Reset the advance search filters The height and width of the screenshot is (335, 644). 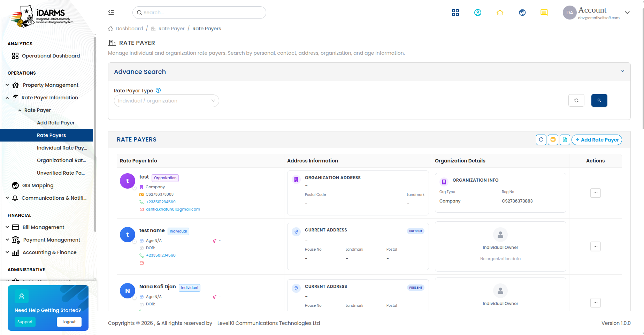tap(576, 100)
